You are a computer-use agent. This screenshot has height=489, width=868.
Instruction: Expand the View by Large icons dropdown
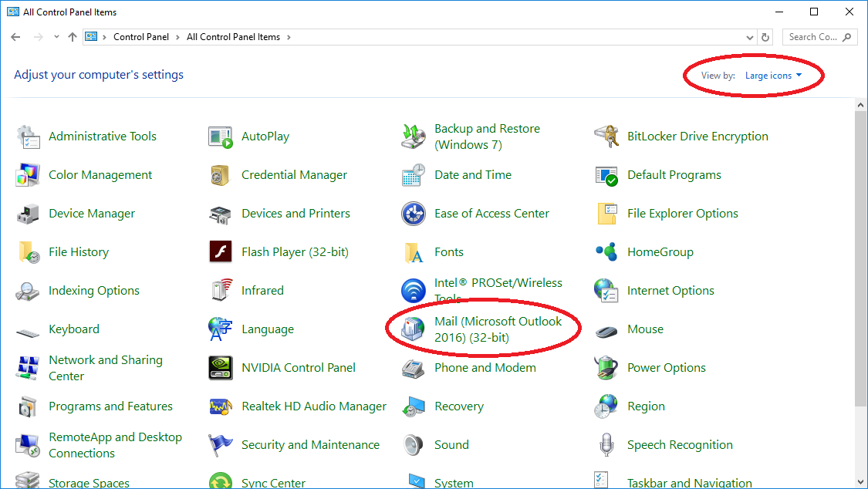coord(773,76)
